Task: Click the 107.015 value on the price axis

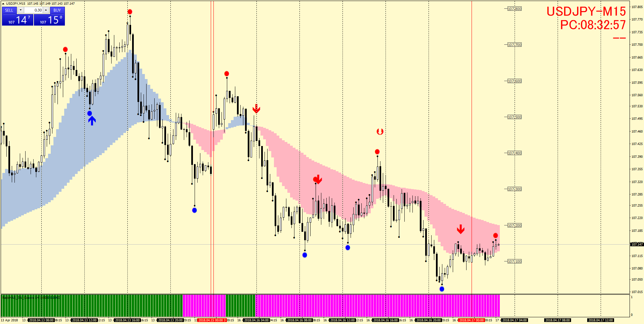Action: (637, 292)
